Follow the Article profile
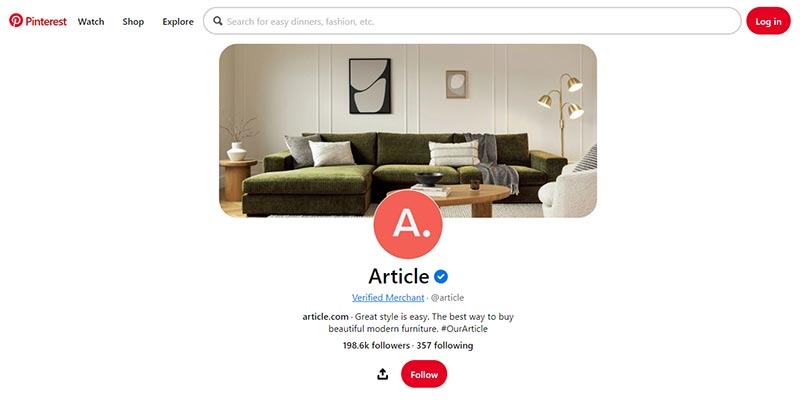Image resolution: width=800 pixels, height=405 pixels. [424, 374]
